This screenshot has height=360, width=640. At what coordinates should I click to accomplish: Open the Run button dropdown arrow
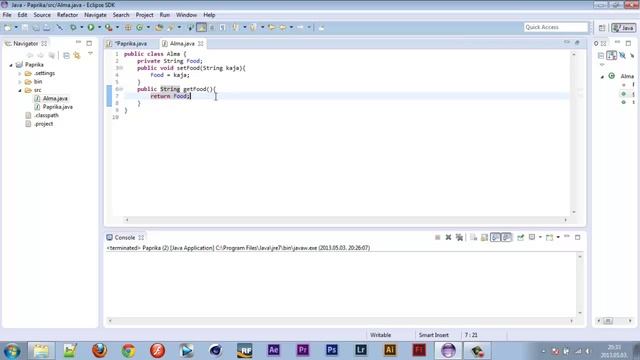click(x=99, y=27)
